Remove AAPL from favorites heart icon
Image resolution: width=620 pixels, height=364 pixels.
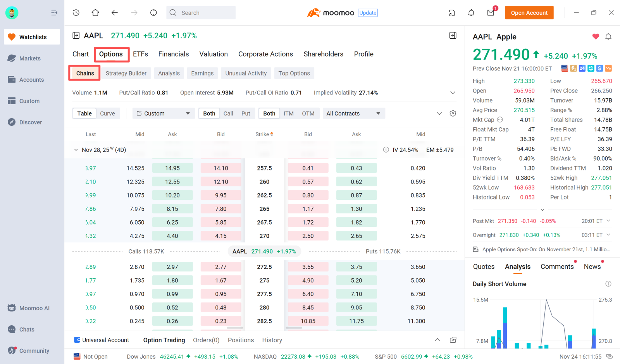pos(596,37)
